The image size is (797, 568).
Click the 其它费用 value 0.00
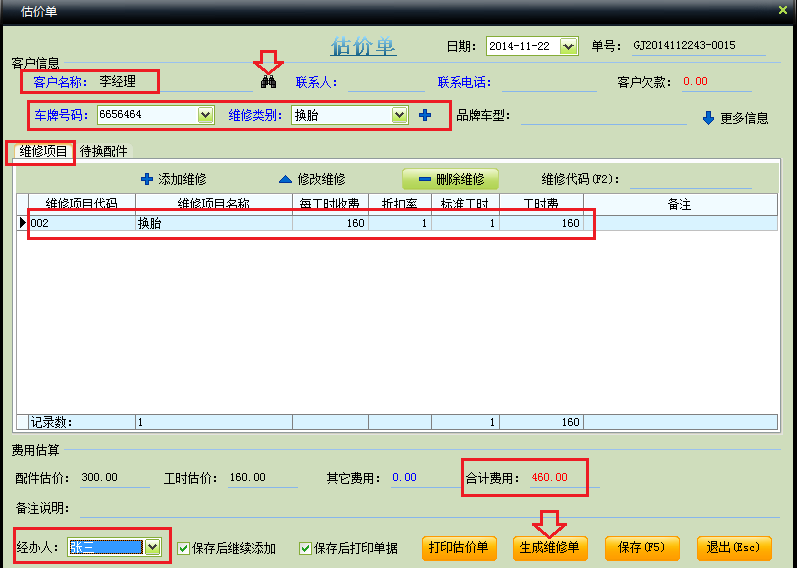[x=404, y=477]
